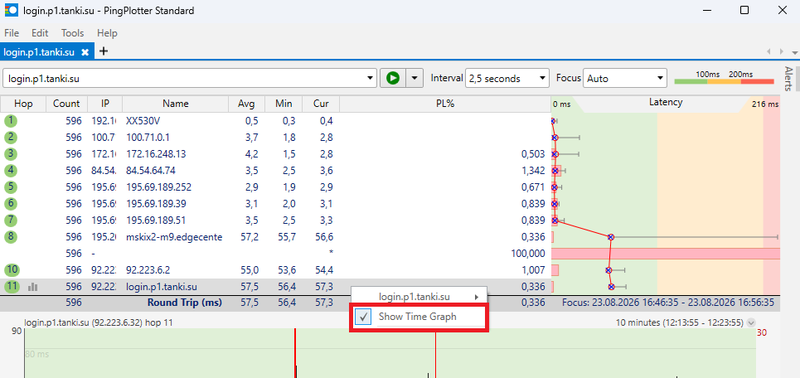The width and height of the screenshot is (800, 378).
Task: Click the hop 1 green circle icon
Action: tap(11, 121)
